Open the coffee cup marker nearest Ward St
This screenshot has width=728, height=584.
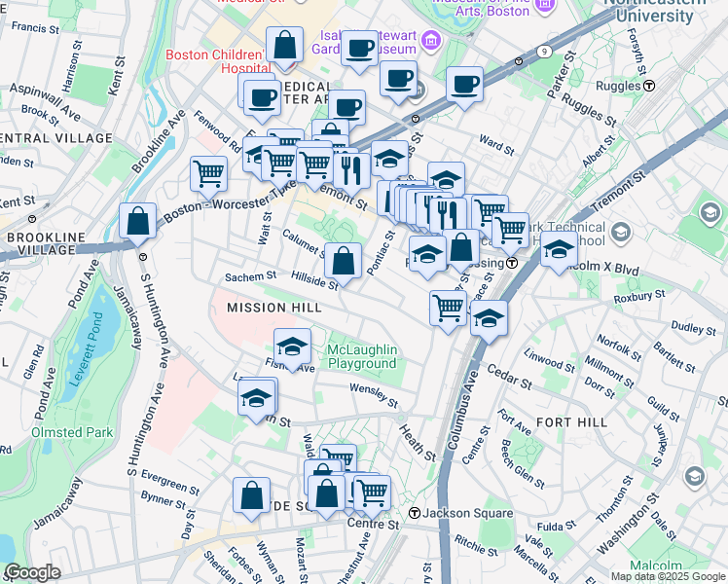pos(464,88)
